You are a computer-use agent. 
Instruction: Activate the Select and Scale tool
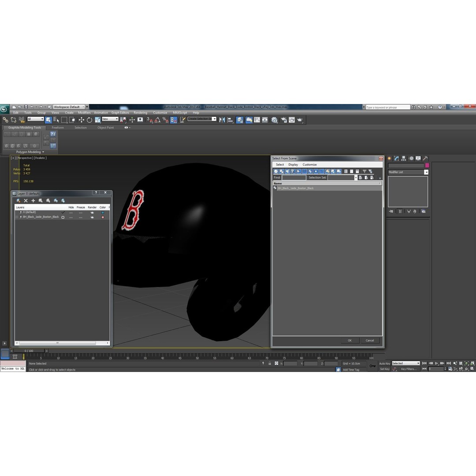[x=97, y=120]
